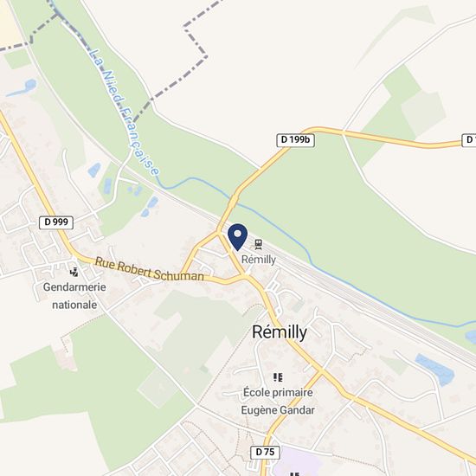
Task: Click the Gendarmerie nationale building icon
Action: (x=74, y=273)
